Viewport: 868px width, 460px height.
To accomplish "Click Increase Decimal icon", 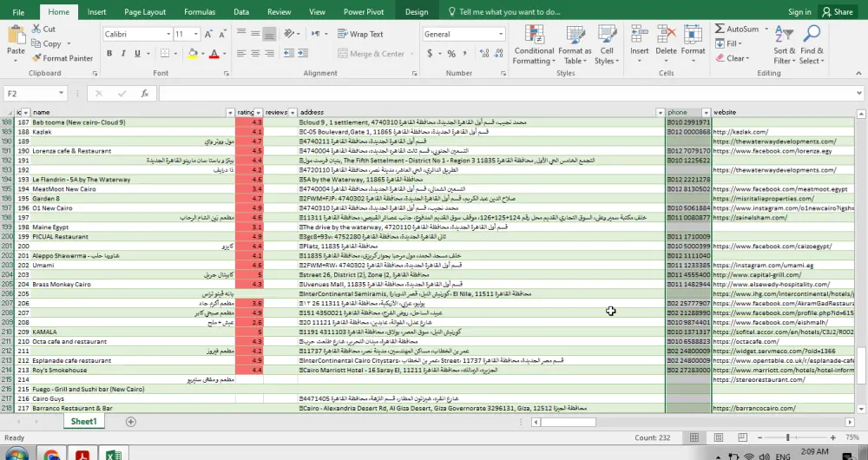I will pyautogui.click(x=484, y=54).
